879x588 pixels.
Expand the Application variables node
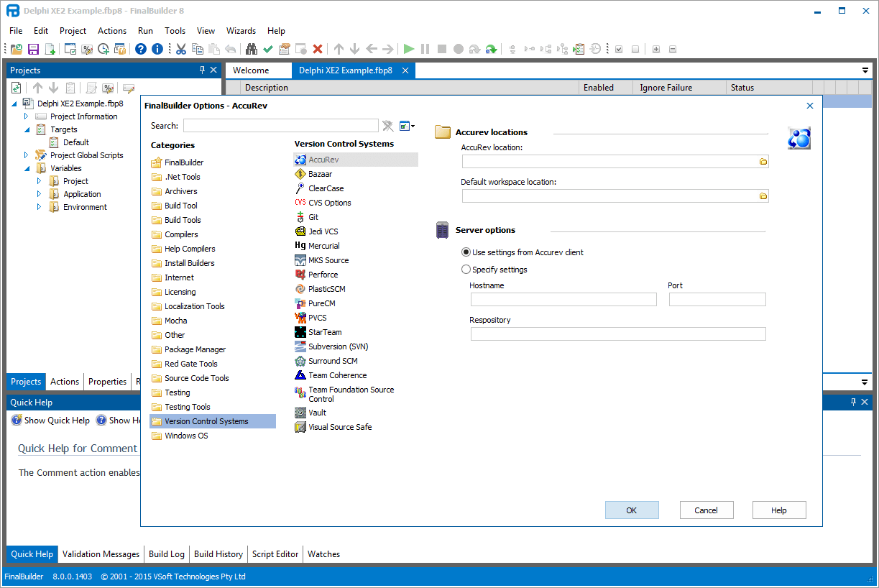coord(40,193)
